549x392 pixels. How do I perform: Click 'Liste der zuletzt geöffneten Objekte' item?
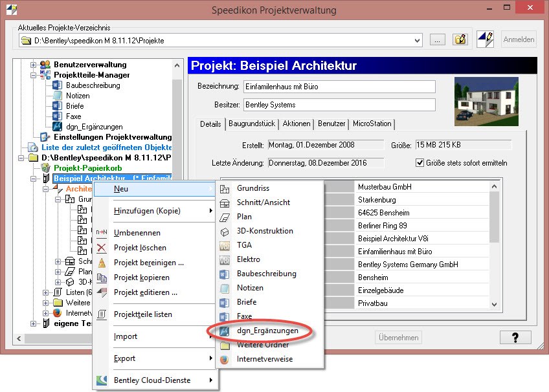coord(106,147)
